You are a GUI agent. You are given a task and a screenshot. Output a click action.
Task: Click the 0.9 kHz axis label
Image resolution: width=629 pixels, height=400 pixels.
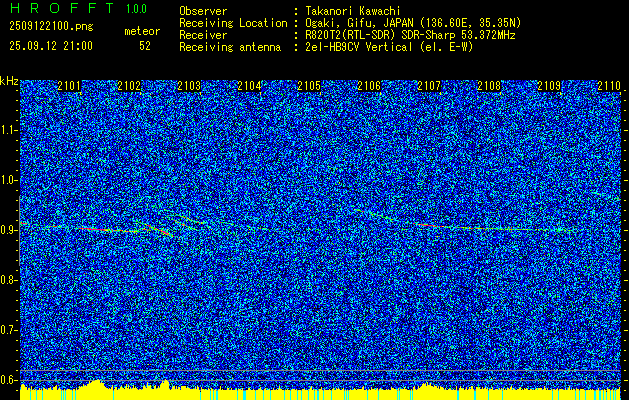click(x=7, y=230)
